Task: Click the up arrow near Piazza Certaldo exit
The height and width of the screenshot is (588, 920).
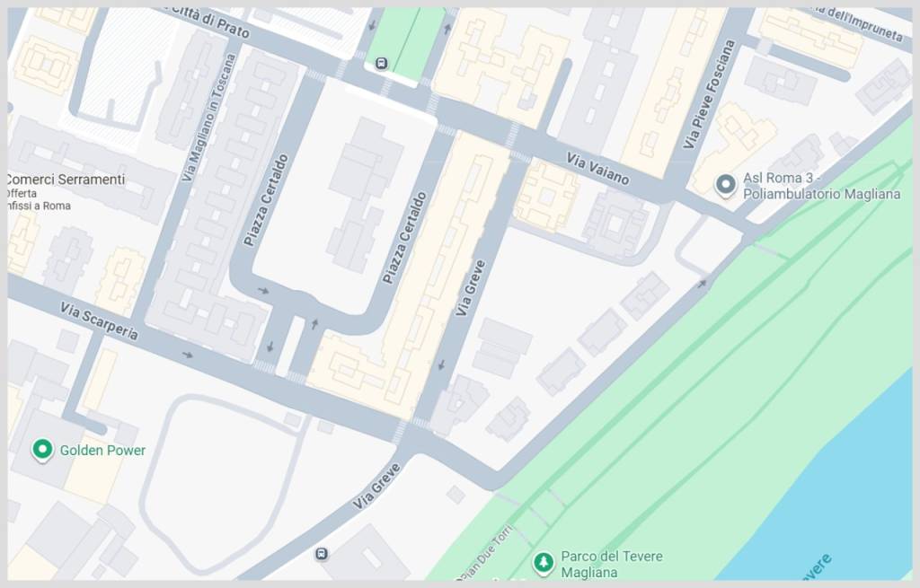Action: coord(314,323)
